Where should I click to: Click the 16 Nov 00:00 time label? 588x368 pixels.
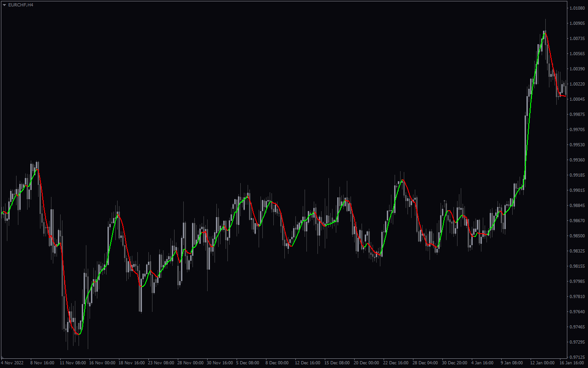tap(102, 363)
